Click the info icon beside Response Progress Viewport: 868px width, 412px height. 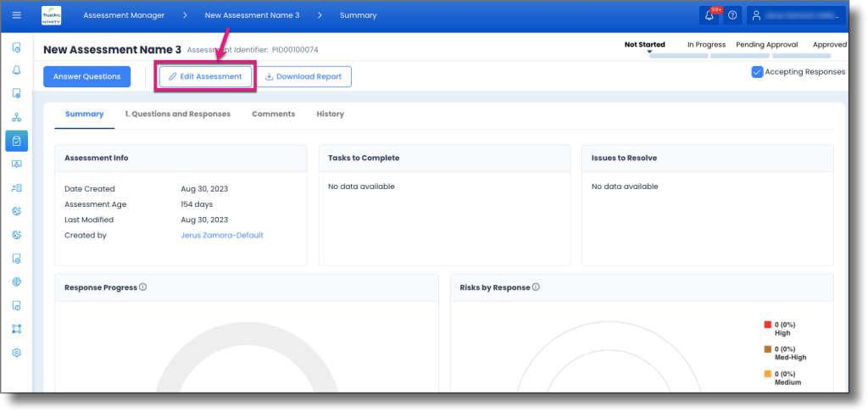pos(142,287)
